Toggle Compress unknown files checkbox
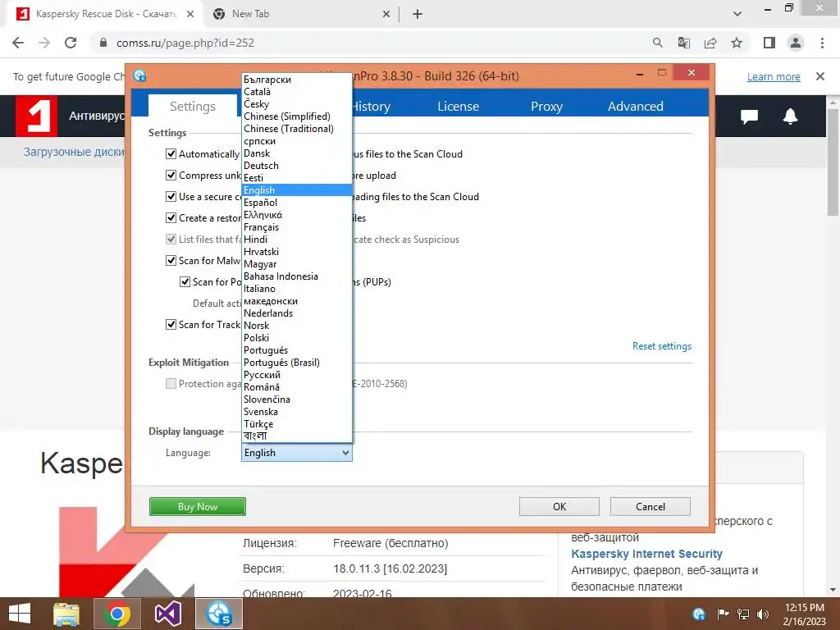This screenshot has height=630, width=840. (171, 176)
